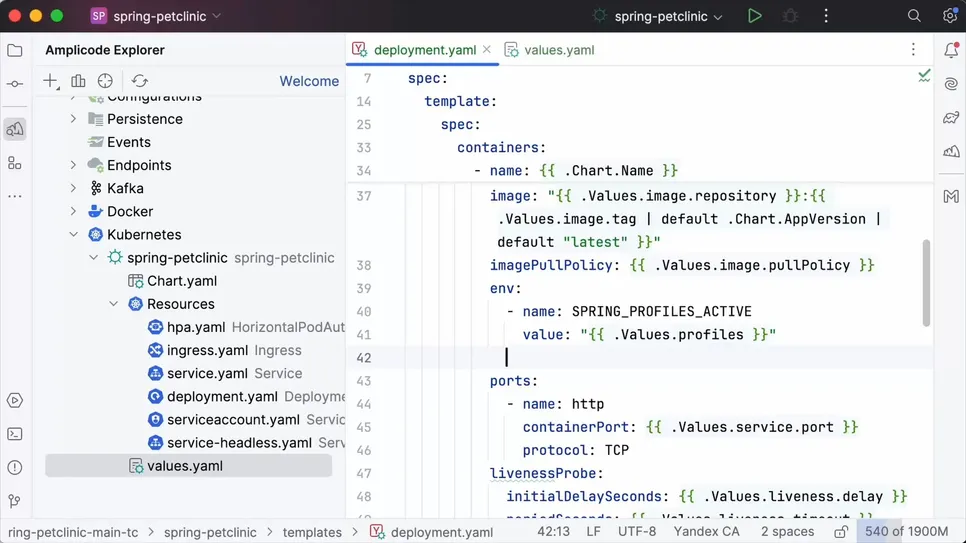Select serviceaccount.yaml in the tree

pyautogui.click(x=233, y=420)
